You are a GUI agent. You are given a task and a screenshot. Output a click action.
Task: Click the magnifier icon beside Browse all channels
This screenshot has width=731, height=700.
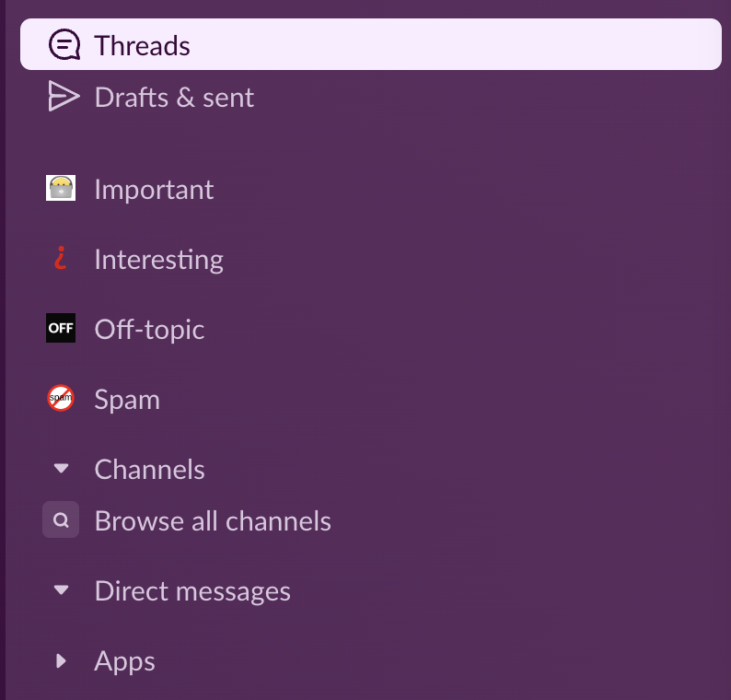click(x=61, y=519)
